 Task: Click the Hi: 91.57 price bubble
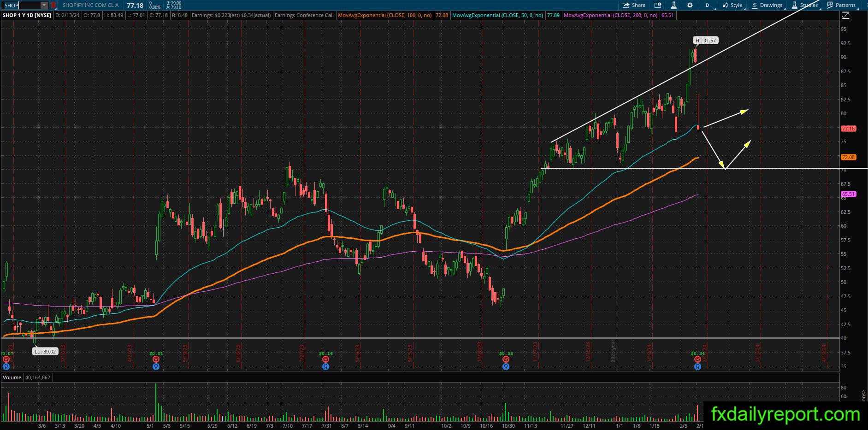click(x=706, y=41)
